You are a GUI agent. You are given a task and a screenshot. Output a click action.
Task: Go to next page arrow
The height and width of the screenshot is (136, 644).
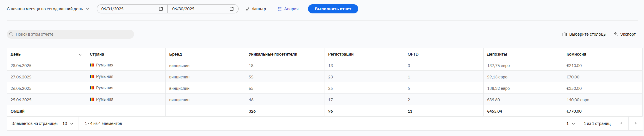[x=635, y=123]
